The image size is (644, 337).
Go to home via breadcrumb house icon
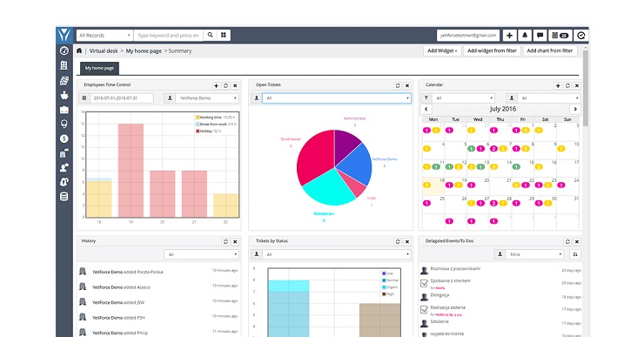[x=79, y=51]
